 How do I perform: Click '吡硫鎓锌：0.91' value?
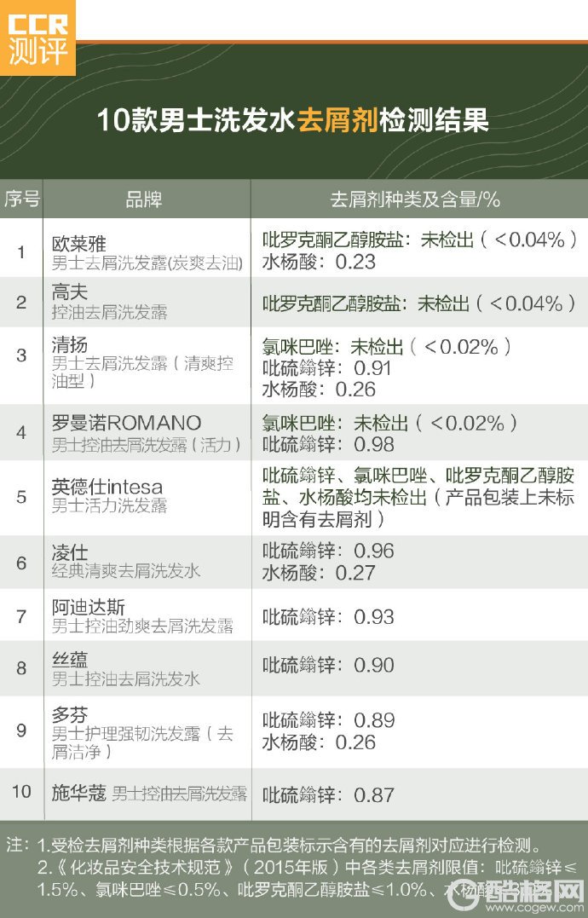tap(326, 368)
